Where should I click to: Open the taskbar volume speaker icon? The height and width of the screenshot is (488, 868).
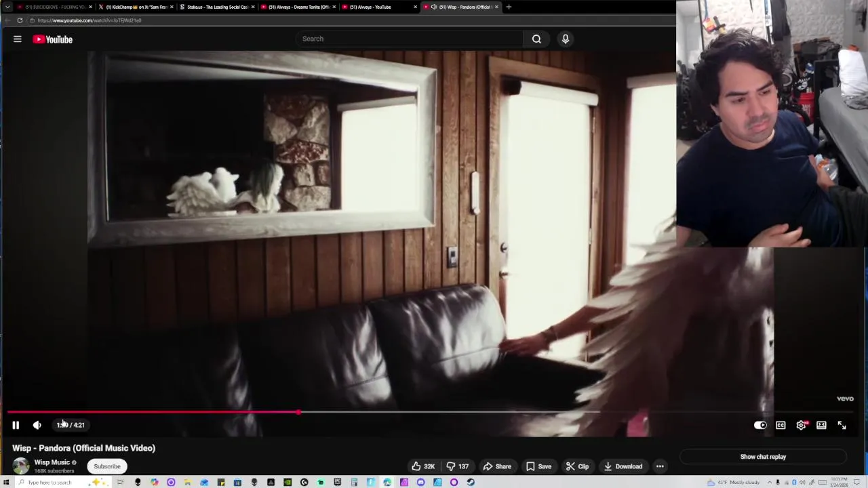coord(802,483)
